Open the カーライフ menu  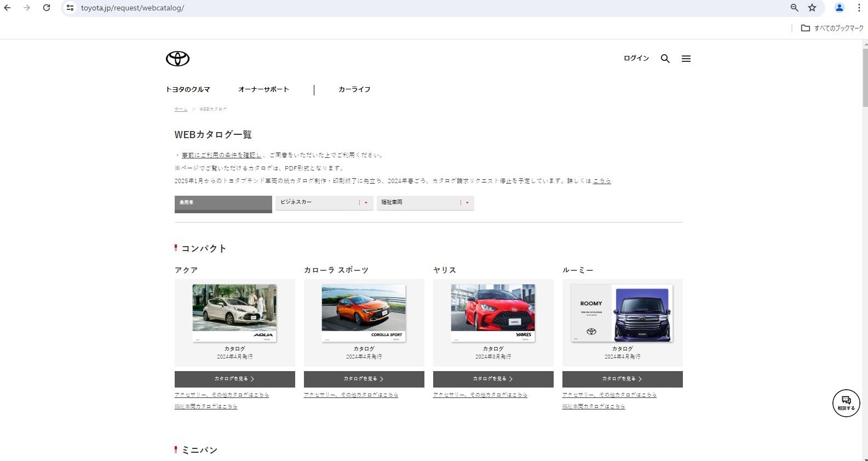[x=354, y=89]
